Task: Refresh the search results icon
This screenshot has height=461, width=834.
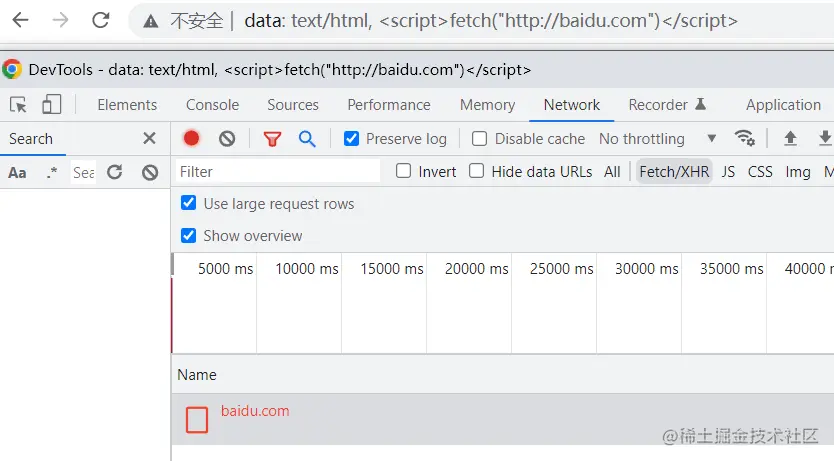Action: [x=114, y=172]
